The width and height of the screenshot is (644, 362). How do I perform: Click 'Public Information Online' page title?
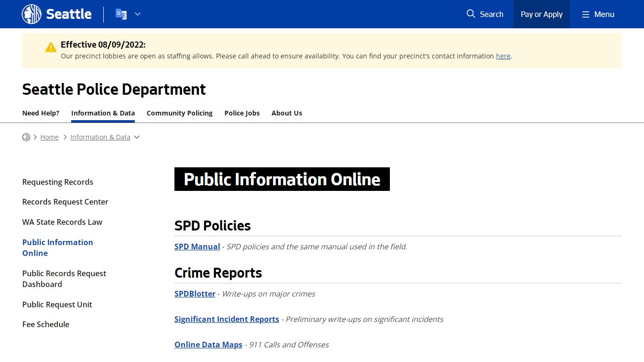tap(282, 179)
